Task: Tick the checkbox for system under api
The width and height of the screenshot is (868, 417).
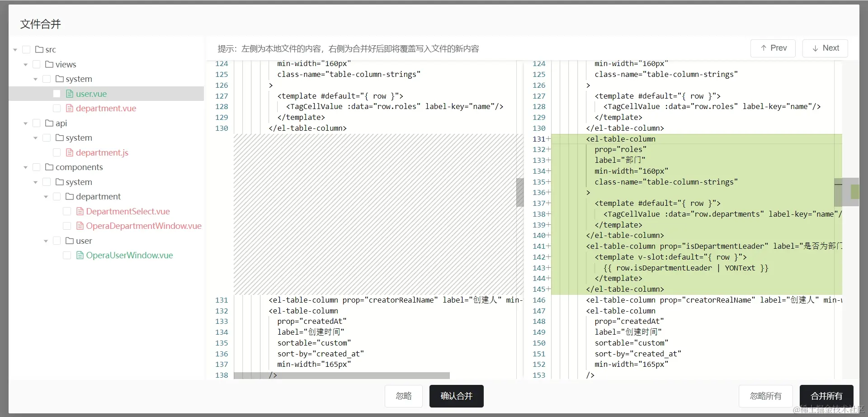Action: (47, 137)
